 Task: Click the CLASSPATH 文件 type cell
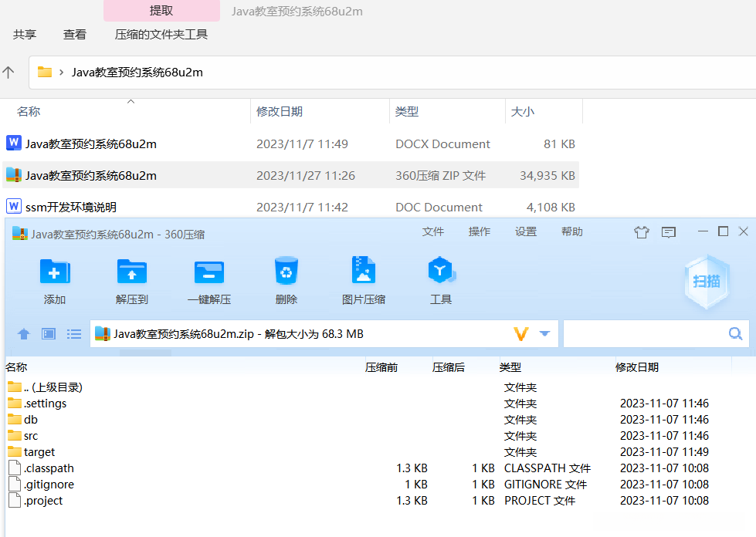pos(548,468)
